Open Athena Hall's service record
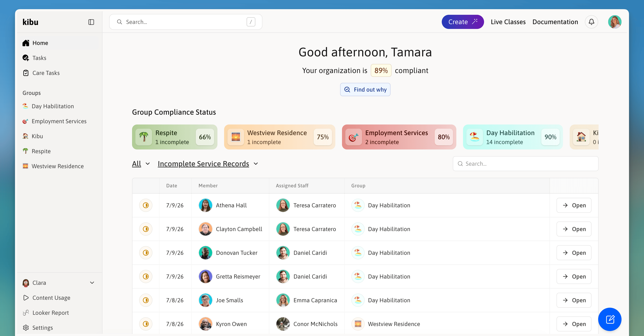The height and width of the screenshot is (336, 644). (574, 205)
